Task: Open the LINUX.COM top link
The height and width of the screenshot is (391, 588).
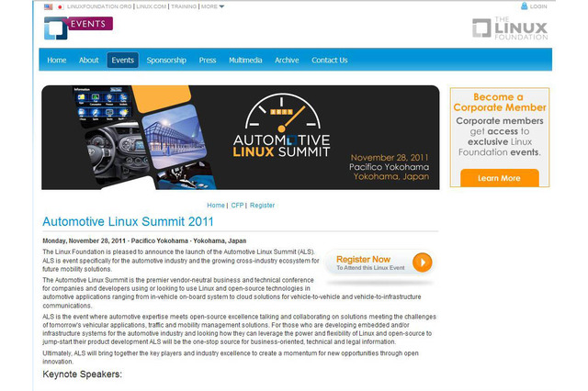Action: tap(151, 6)
